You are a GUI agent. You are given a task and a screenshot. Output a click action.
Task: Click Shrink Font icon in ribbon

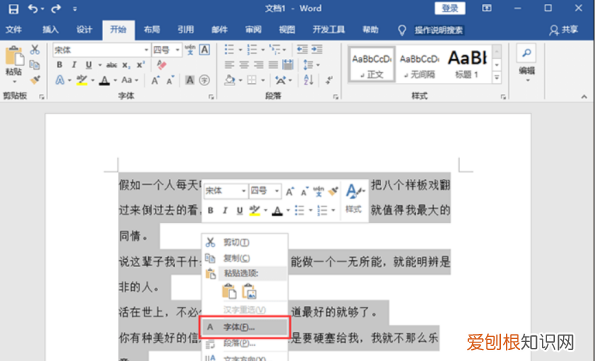click(x=170, y=80)
